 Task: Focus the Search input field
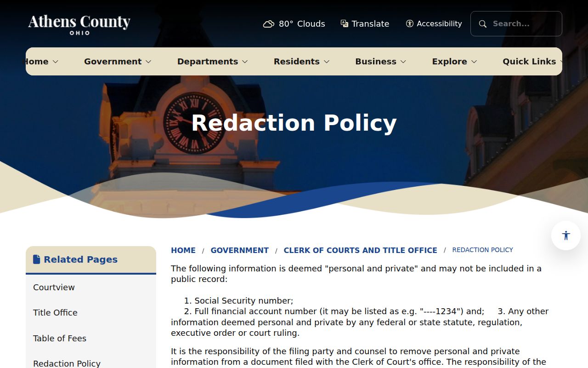coord(516,23)
